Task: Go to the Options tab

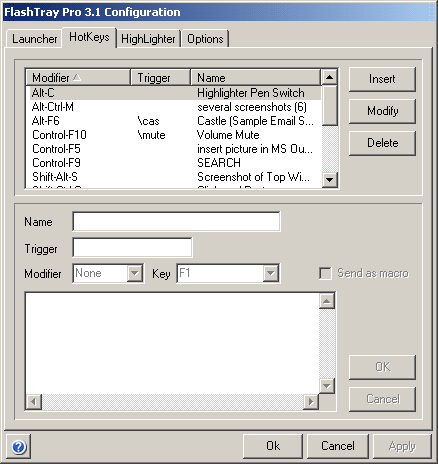Action: [x=205, y=39]
